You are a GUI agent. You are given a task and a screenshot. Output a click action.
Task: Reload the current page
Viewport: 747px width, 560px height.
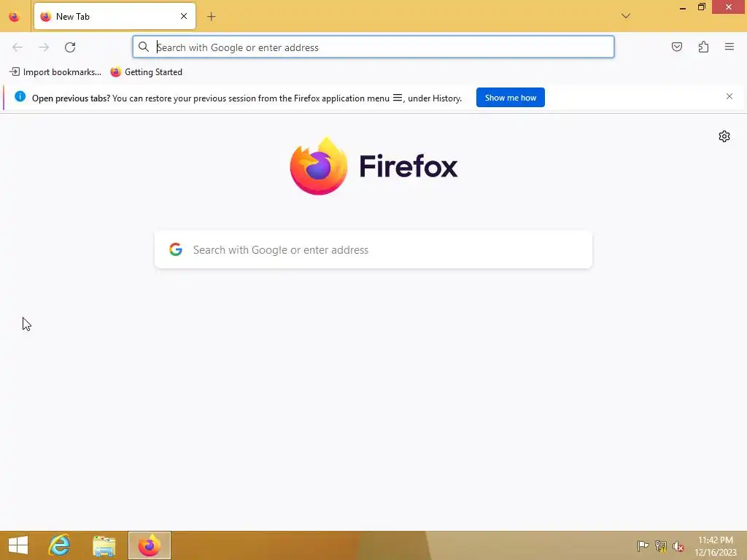pos(70,47)
